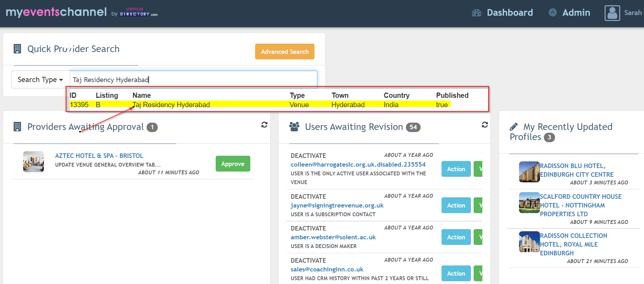Click the venue DIRECTORY.com logo text
Image resolution: width=644 pixels, height=284 pixels.
[x=139, y=12]
